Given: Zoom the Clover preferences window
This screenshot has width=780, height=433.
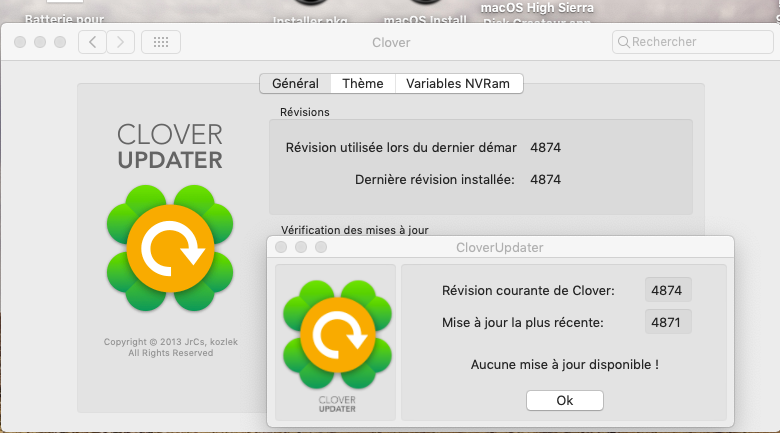Looking at the screenshot, I should point(60,42).
